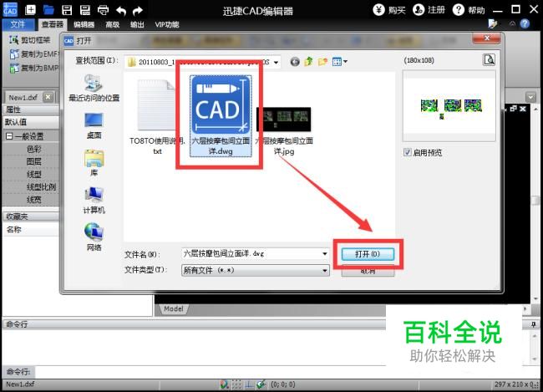Click the CAD application logo icon

[x=10, y=9]
